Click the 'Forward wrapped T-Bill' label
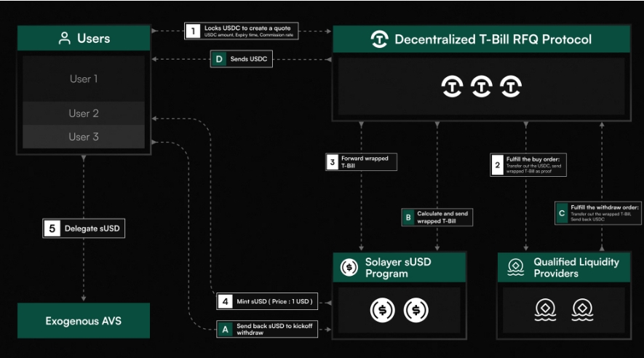The image size is (644, 358). tap(365, 162)
